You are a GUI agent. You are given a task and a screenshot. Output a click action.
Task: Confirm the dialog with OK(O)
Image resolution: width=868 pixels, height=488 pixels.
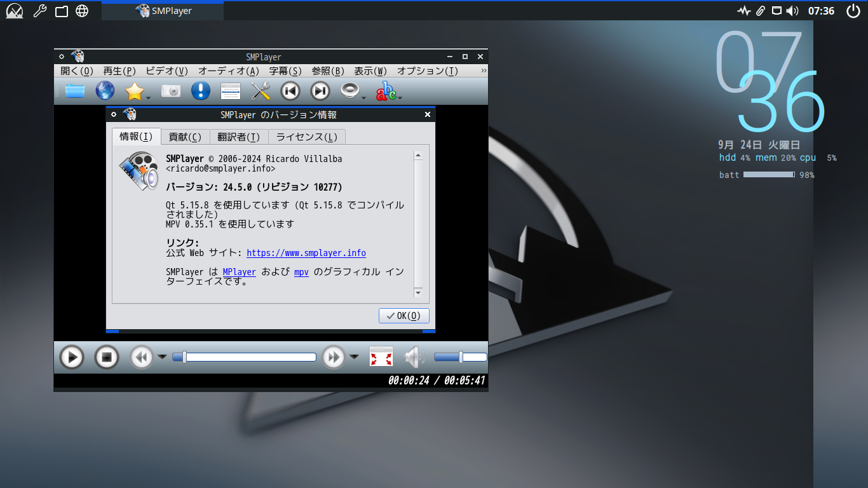tap(404, 316)
